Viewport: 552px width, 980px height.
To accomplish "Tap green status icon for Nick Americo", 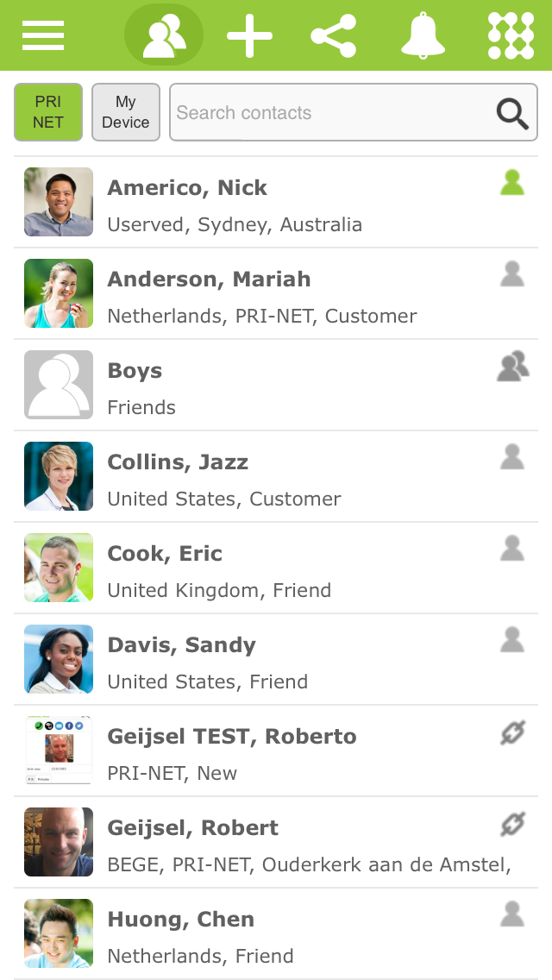I will [x=512, y=183].
